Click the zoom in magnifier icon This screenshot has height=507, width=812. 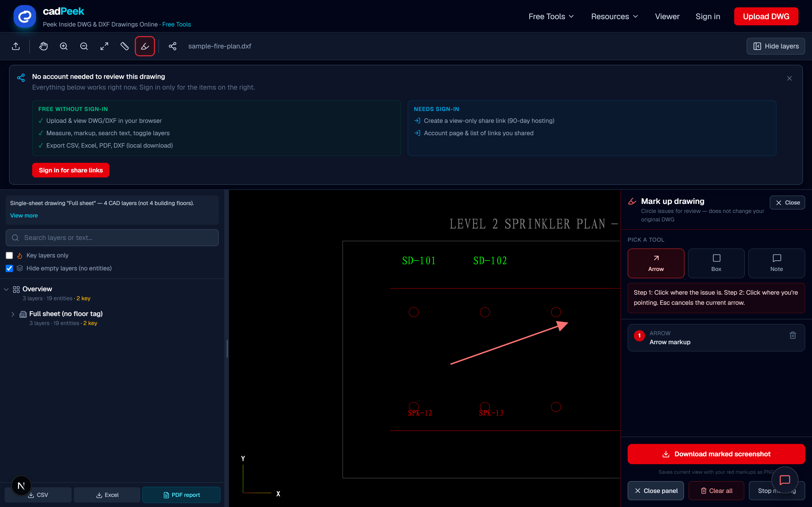tap(64, 46)
